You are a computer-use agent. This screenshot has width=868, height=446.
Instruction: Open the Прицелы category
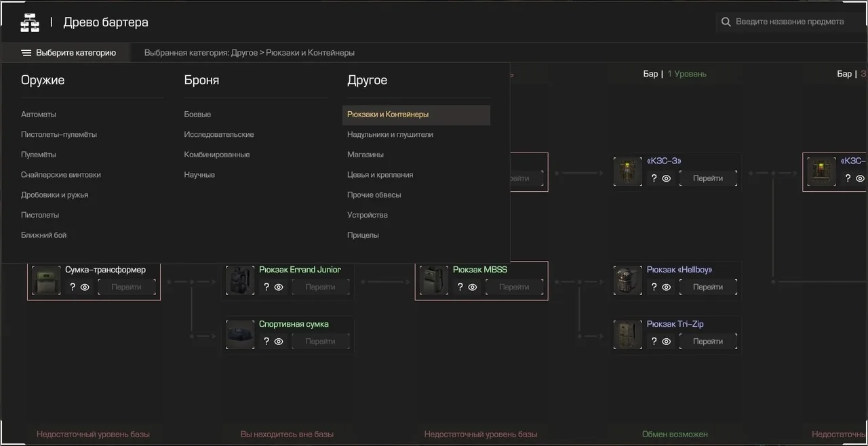(x=363, y=235)
